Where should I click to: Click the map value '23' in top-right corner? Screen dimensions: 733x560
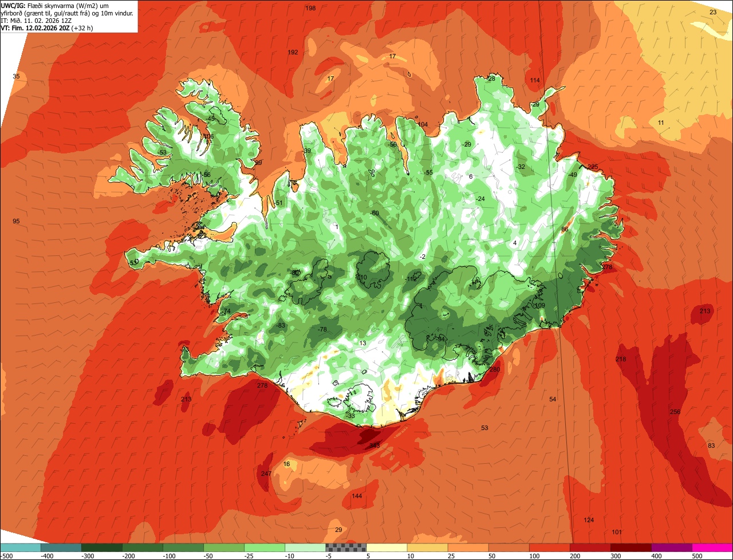point(713,12)
